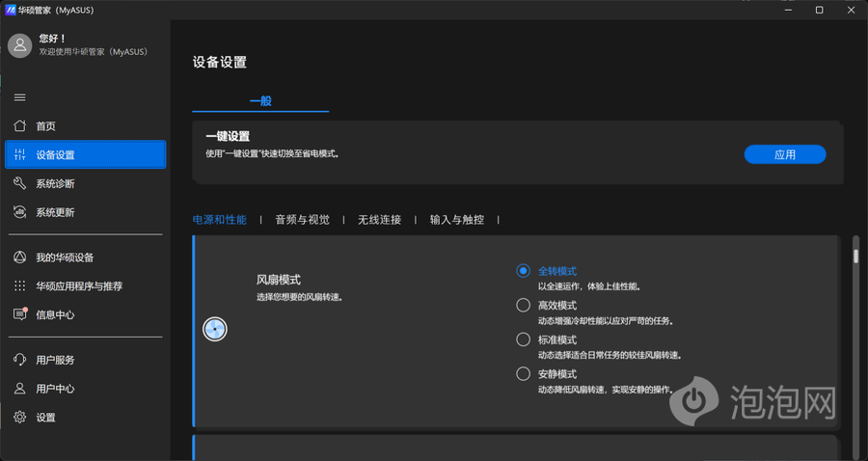This screenshot has height=461, width=868.
Task: Click the 您好！ greeting text
Action: pos(53,39)
